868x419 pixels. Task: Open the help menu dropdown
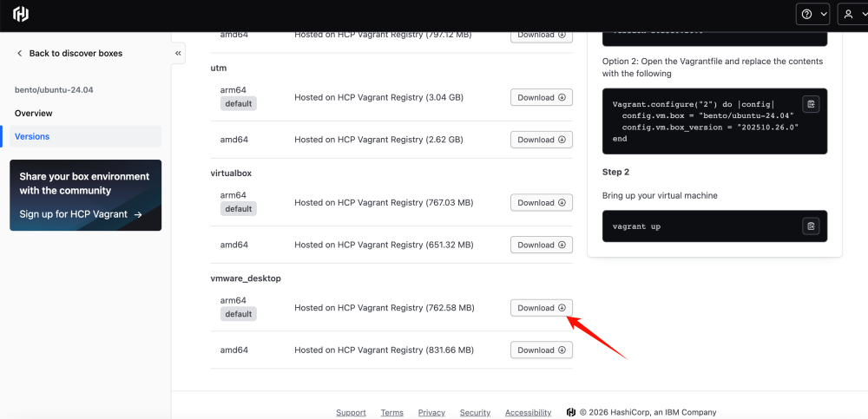(x=812, y=15)
